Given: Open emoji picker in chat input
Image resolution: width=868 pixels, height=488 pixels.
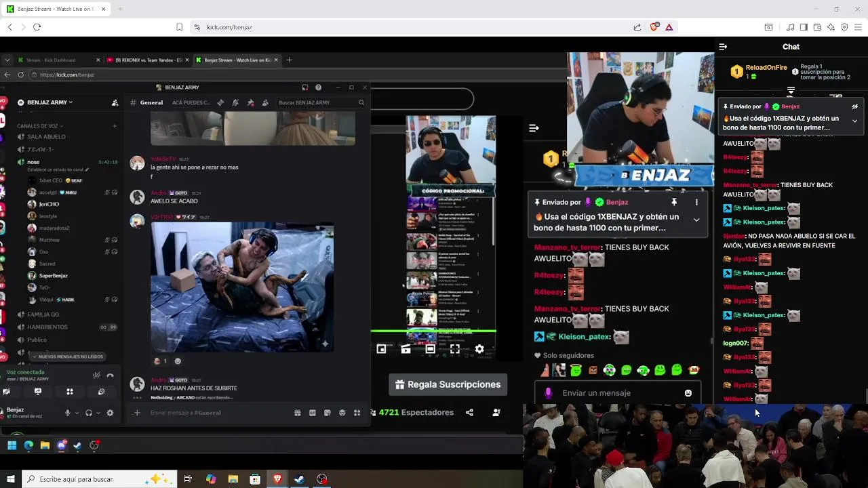Looking at the screenshot, I should pos(688,393).
